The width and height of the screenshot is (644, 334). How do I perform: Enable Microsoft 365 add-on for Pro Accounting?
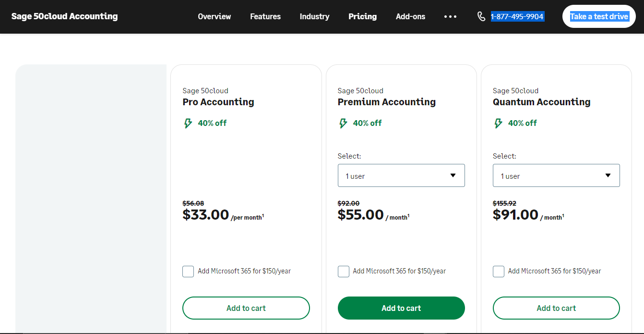tap(188, 272)
